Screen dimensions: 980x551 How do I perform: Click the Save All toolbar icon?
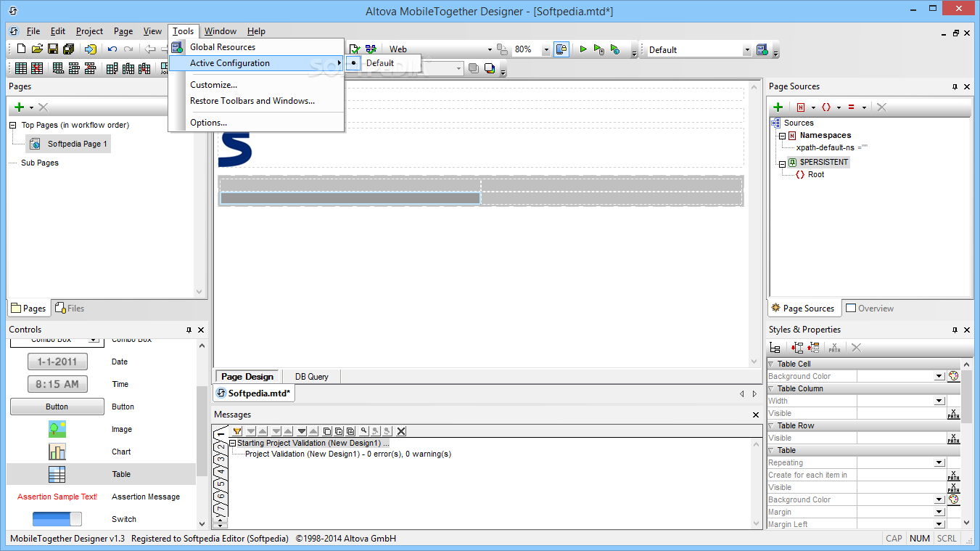(x=69, y=49)
